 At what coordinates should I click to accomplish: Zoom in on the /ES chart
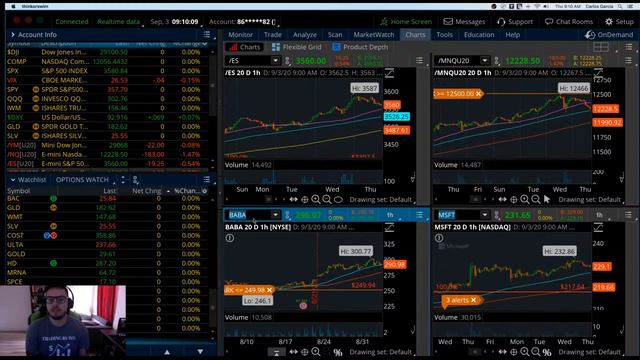[316, 200]
